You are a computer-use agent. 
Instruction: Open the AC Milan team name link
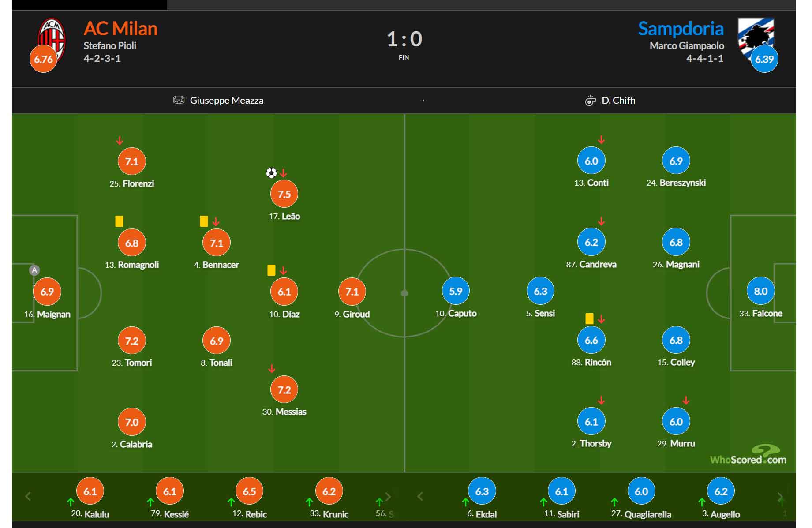[x=120, y=29]
